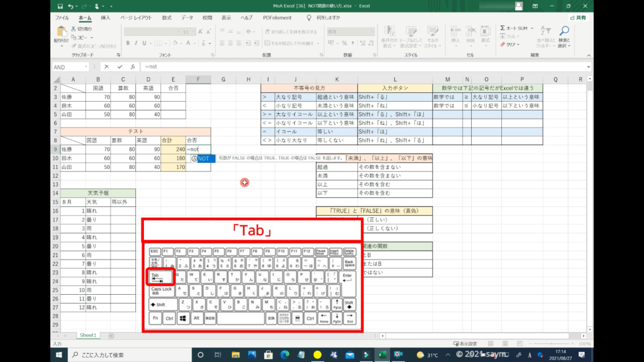The height and width of the screenshot is (362, 644).
Task: Click the AutoSum sigma icon
Action: pos(503,28)
